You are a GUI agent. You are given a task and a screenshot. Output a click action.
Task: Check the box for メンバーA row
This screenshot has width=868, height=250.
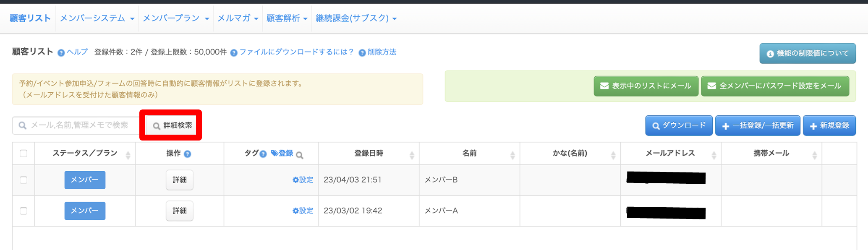point(24,211)
